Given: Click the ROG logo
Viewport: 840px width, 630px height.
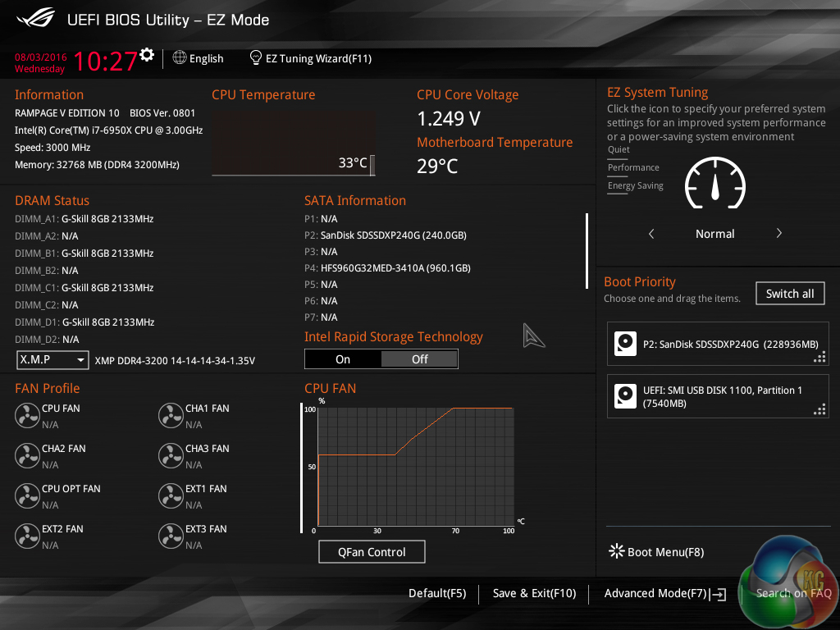Looking at the screenshot, I should pos(36,18).
